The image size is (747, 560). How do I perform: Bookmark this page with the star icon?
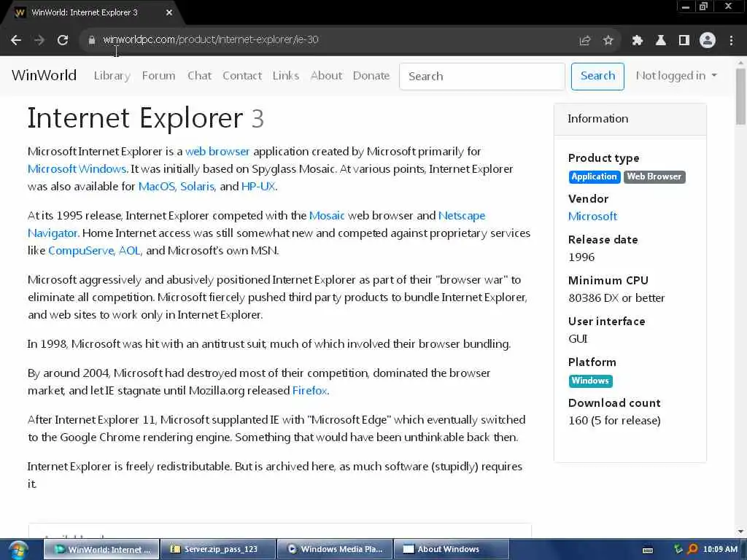(608, 41)
